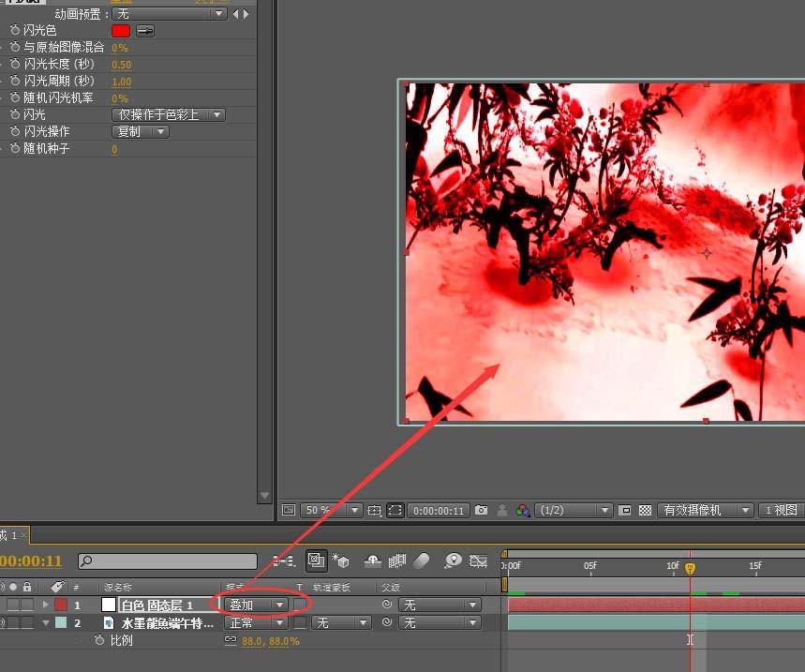The width and height of the screenshot is (805, 672).
Task: Click the red 闪光色 color swatch
Action: [x=121, y=31]
